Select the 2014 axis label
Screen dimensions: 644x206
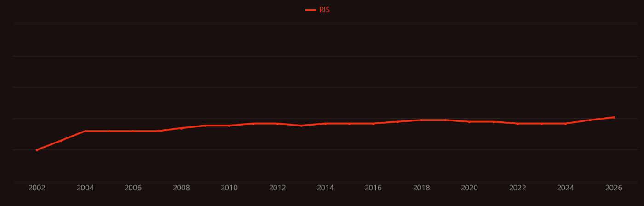tap(325, 188)
